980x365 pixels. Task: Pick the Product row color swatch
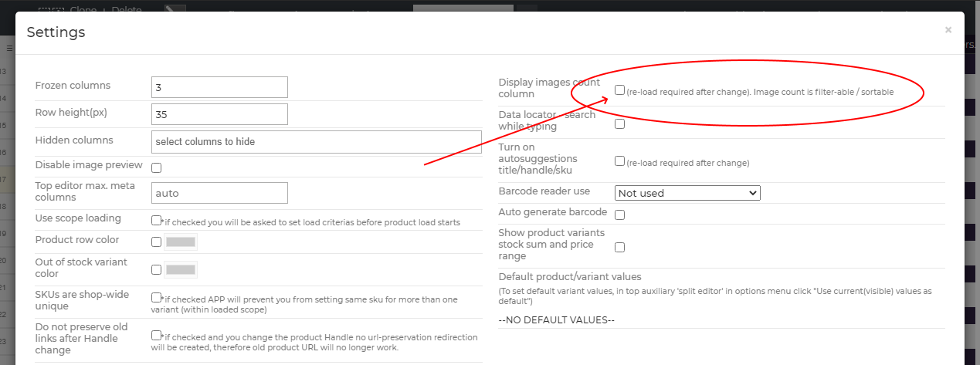(x=181, y=242)
